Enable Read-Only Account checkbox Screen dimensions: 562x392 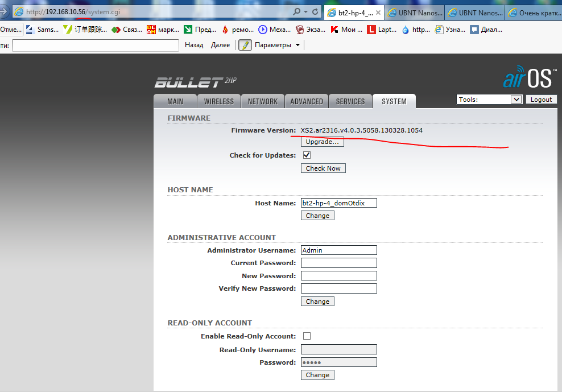307,336
